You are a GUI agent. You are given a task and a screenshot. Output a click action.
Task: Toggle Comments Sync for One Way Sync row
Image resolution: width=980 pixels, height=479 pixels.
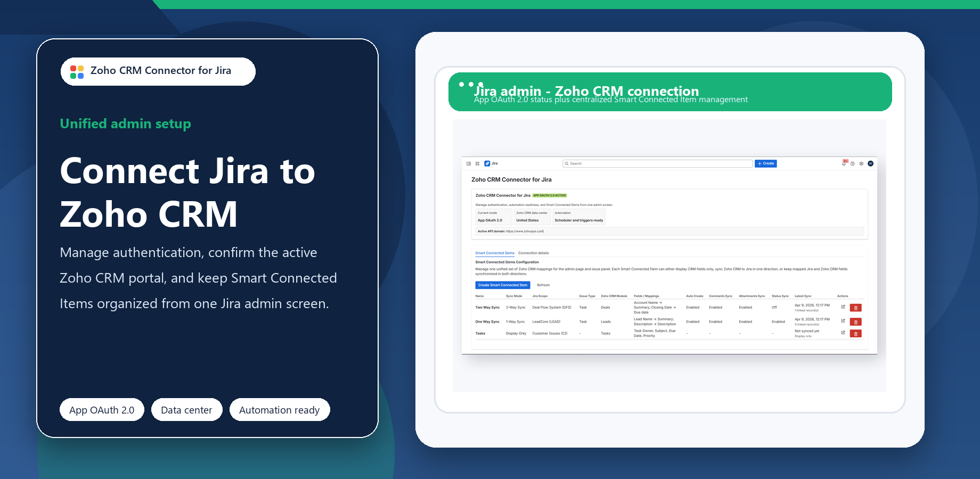coord(716,321)
